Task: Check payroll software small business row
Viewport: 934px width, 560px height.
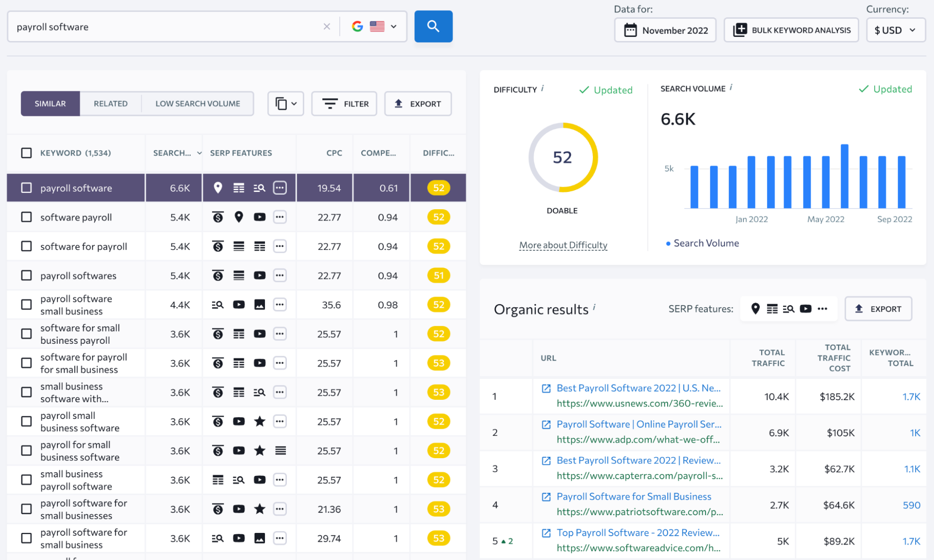Action: click(x=27, y=305)
